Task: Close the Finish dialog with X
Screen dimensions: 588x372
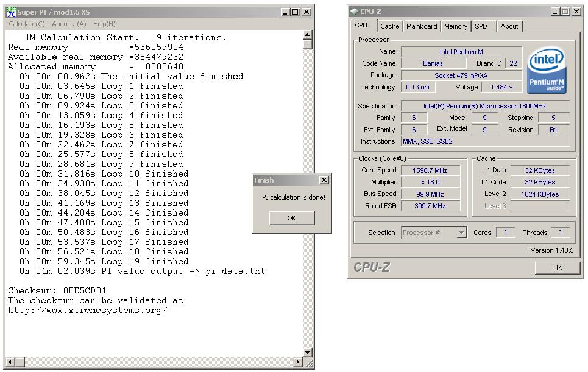Action: [324, 180]
